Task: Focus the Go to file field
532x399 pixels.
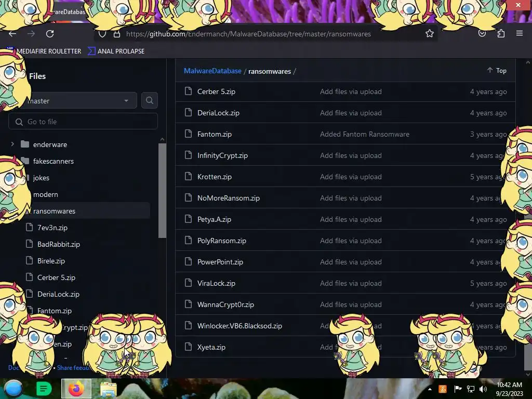Action: point(83,122)
